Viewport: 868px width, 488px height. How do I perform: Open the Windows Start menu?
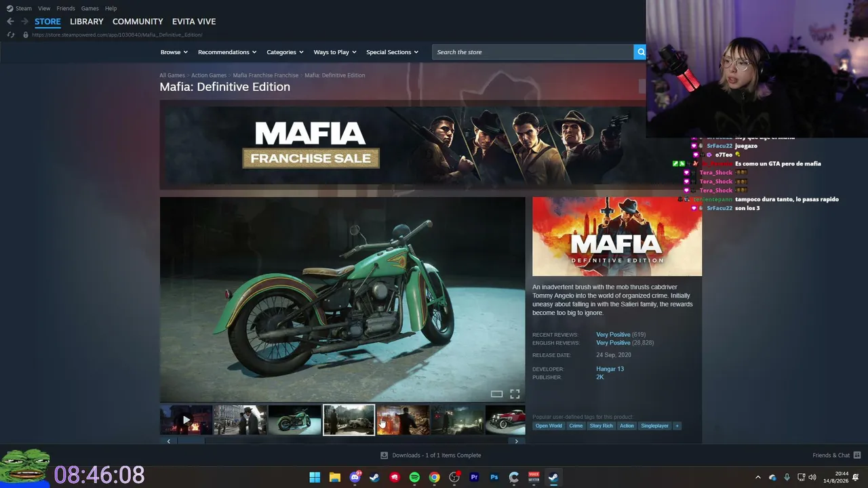(x=315, y=477)
